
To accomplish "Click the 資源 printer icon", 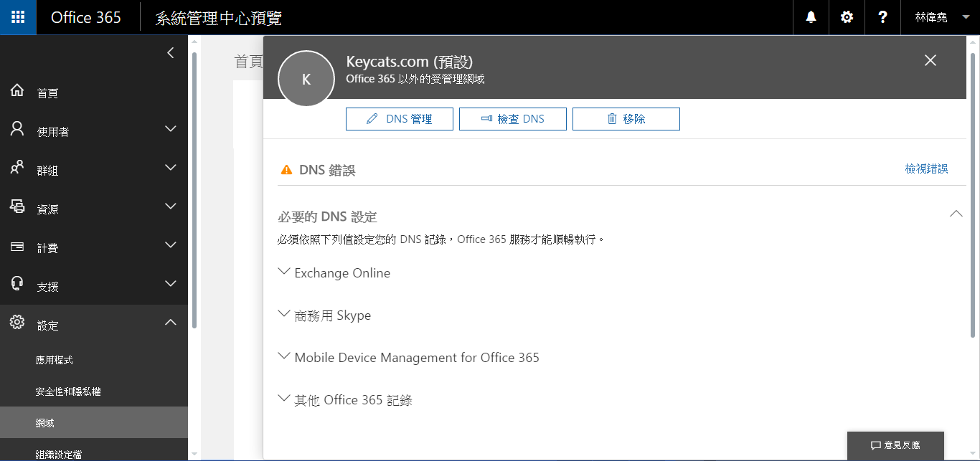I will pyautogui.click(x=17, y=206).
